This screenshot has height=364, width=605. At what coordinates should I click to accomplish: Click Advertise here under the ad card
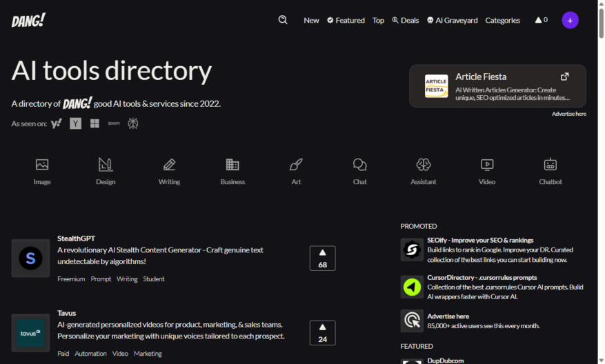tap(568, 114)
